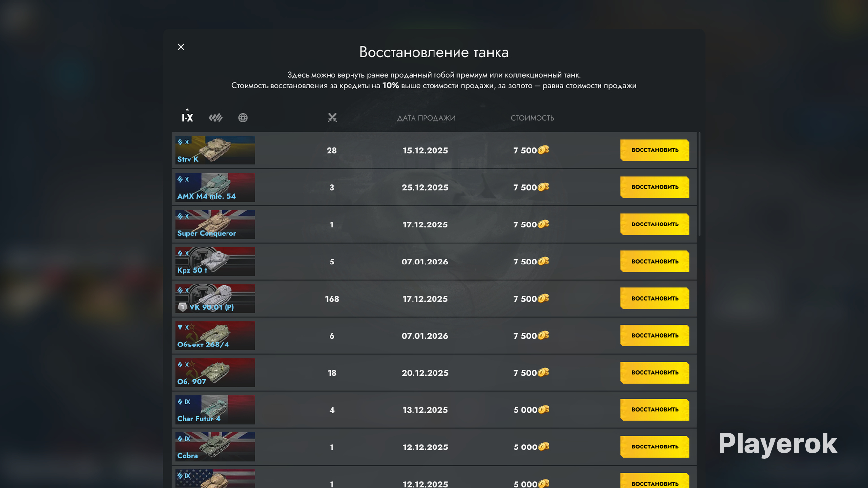The height and width of the screenshot is (488, 868).
Task: Sort the list by tier I-X
Action: (187, 118)
